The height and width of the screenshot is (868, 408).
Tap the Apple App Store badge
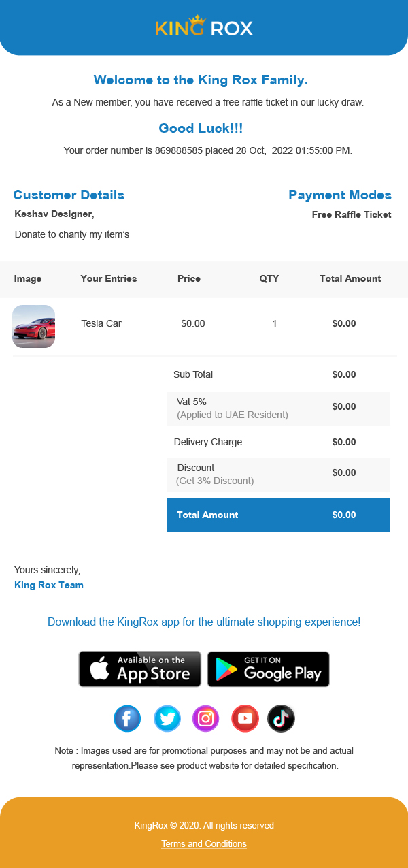point(139,669)
